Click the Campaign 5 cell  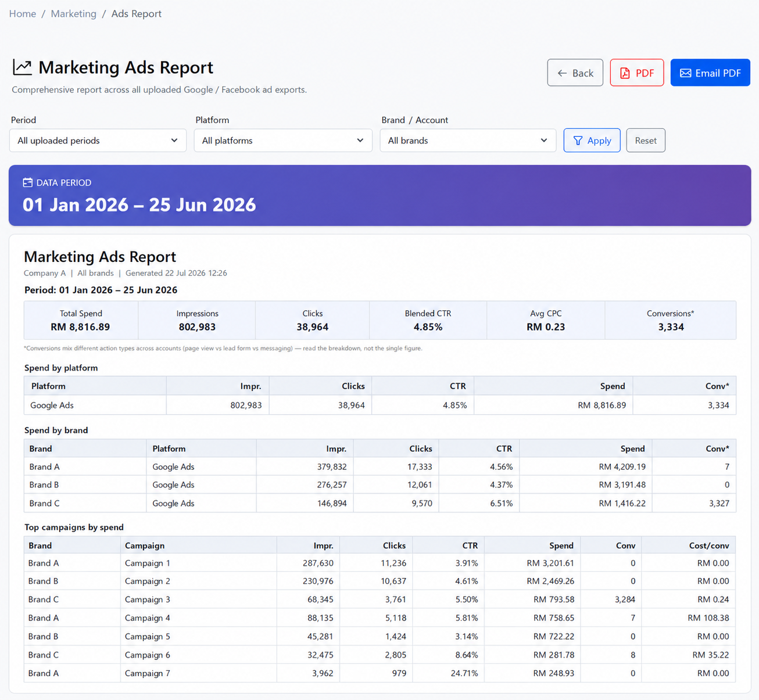198,636
